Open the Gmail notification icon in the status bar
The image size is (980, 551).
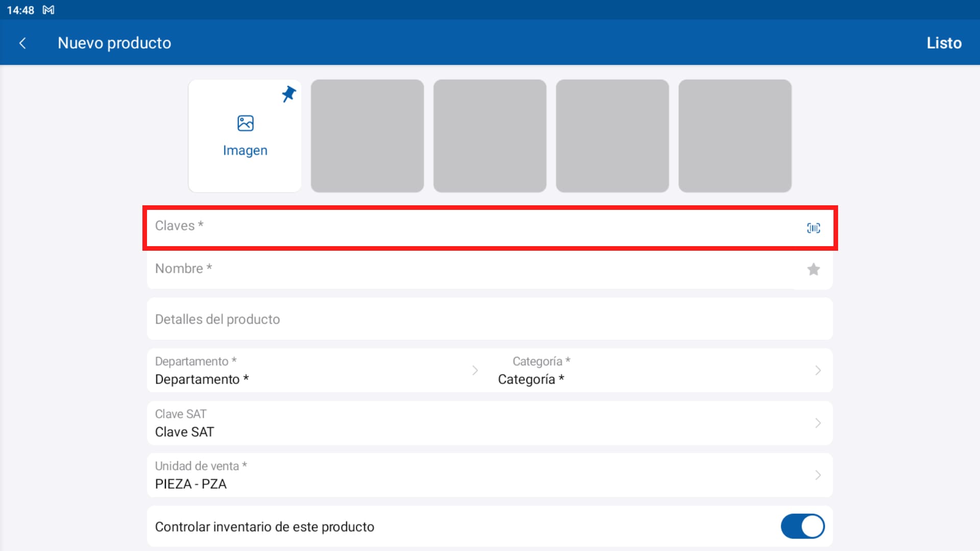point(49,10)
